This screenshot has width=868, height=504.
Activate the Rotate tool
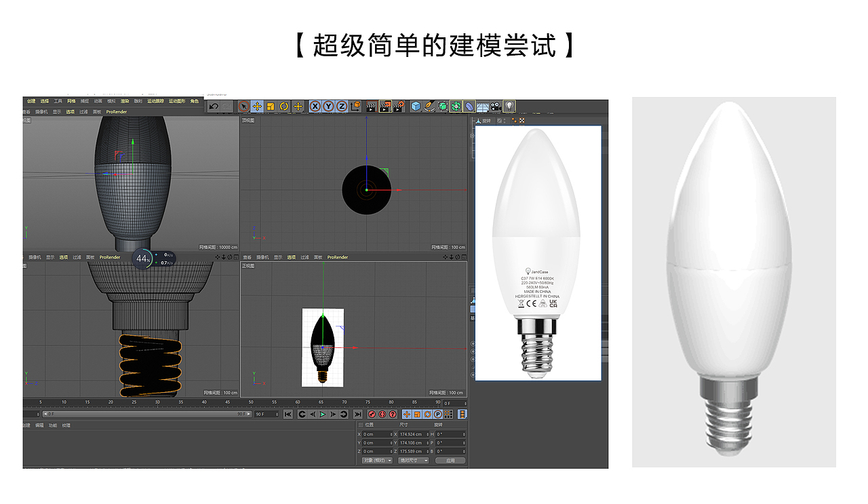click(284, 106)
